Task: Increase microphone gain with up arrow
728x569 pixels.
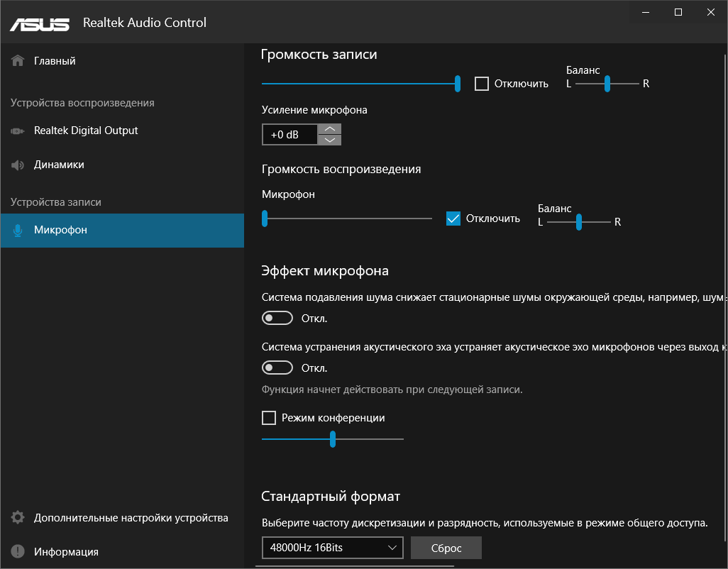Action: pyautogui.click(x=329, y=128)
